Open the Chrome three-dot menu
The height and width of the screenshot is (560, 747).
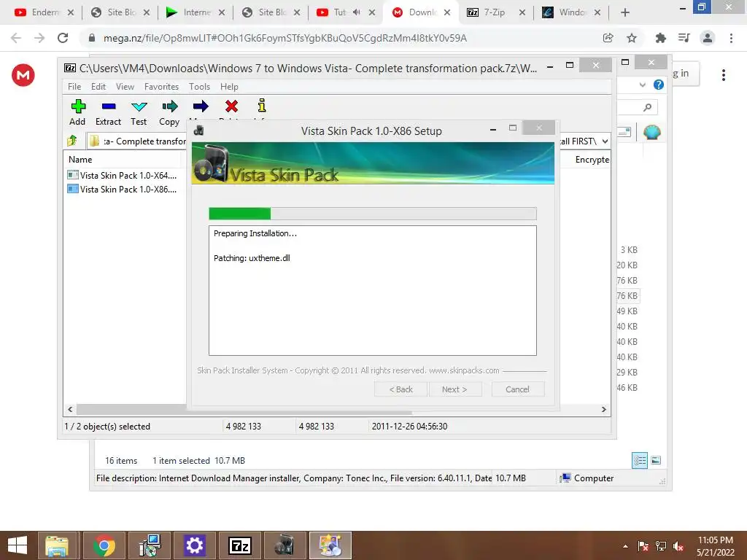pos(731,38)
